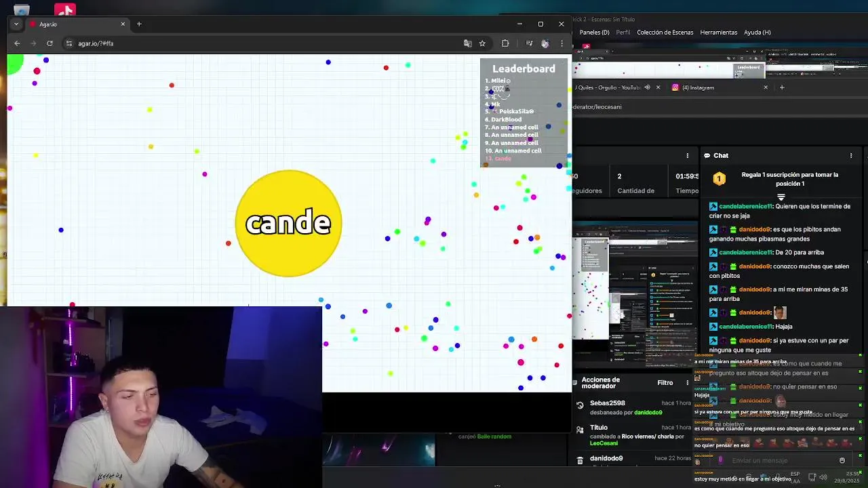Click the agar.io/?#ffa address bar
Screen dimensions: 868x488
coord(264,43)
